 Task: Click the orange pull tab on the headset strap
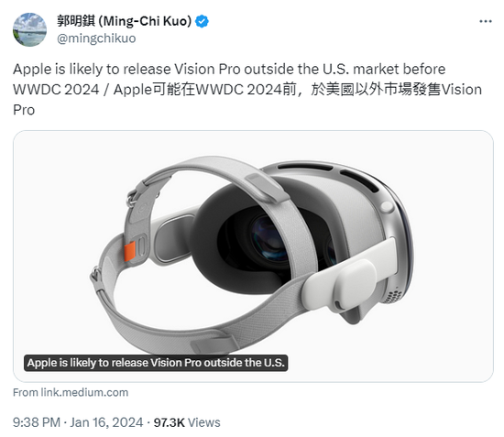click(x=129, y=252)
